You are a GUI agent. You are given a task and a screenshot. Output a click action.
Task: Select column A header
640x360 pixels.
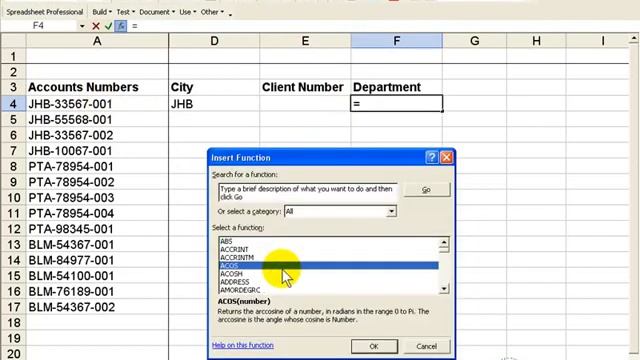tap(97, 41)
